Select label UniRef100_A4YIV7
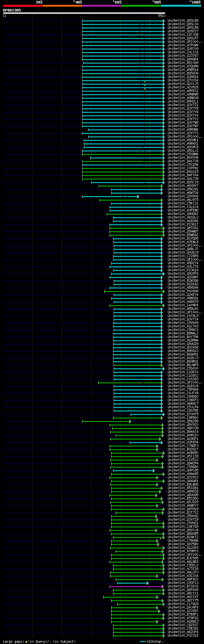This screenshot has height=644, width=204. point(183,597)
